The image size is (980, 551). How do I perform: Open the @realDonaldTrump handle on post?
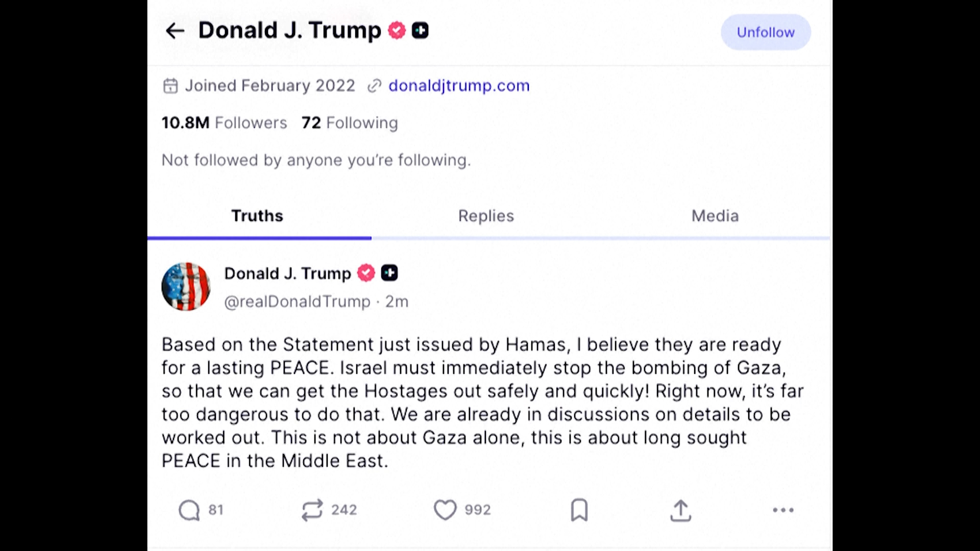[x=297, y=302]
